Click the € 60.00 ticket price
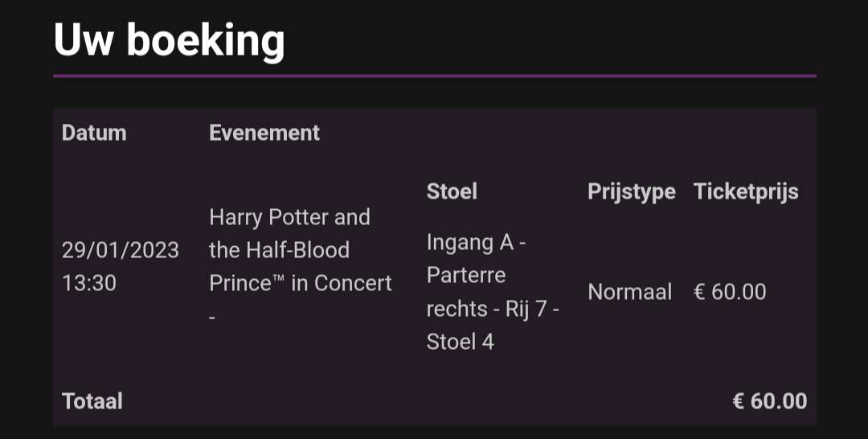The image size is (868, 439). [730, 292]
